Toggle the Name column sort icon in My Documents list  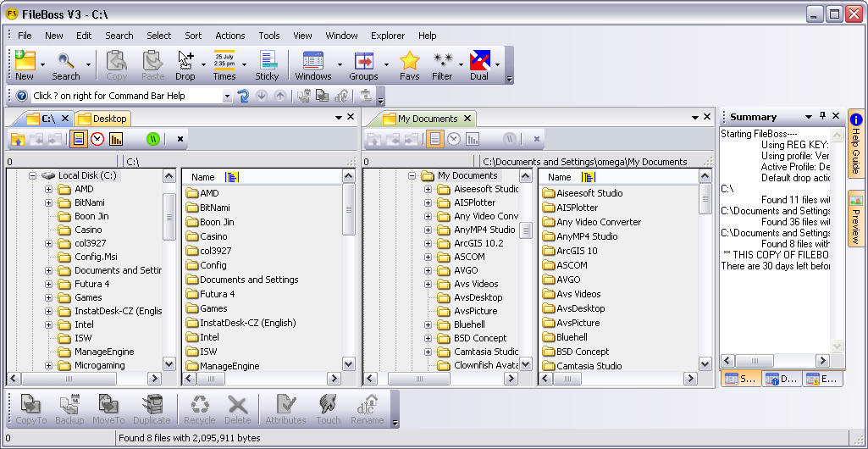click(x=589, y=177)
